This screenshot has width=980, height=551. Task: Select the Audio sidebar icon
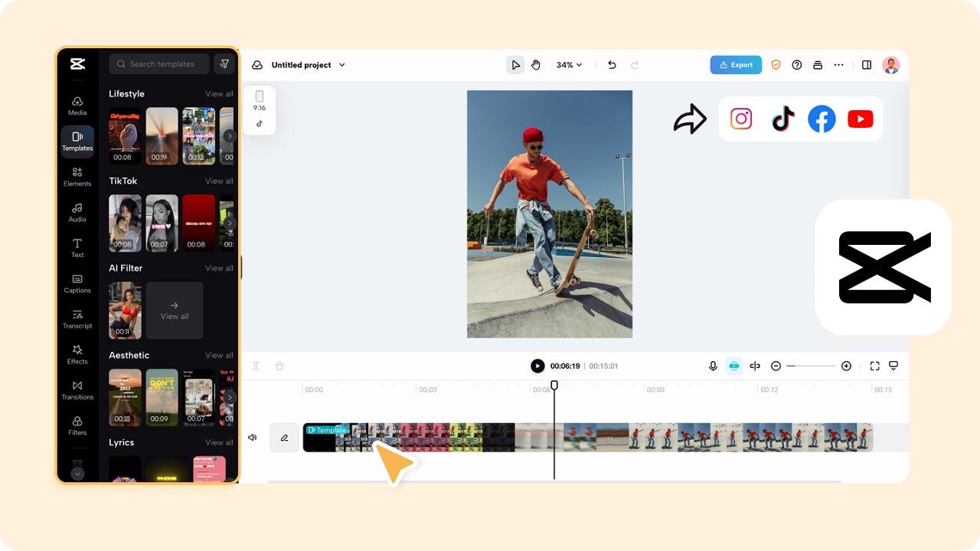[x=77, y=213]
